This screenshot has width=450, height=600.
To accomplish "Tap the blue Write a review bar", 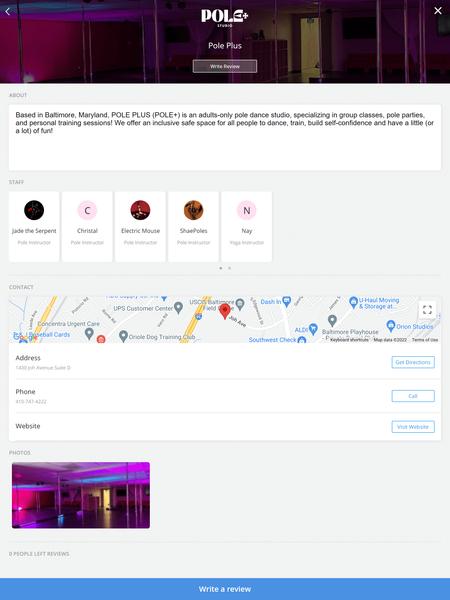I will pyautogui.click(x=225, y=589).
